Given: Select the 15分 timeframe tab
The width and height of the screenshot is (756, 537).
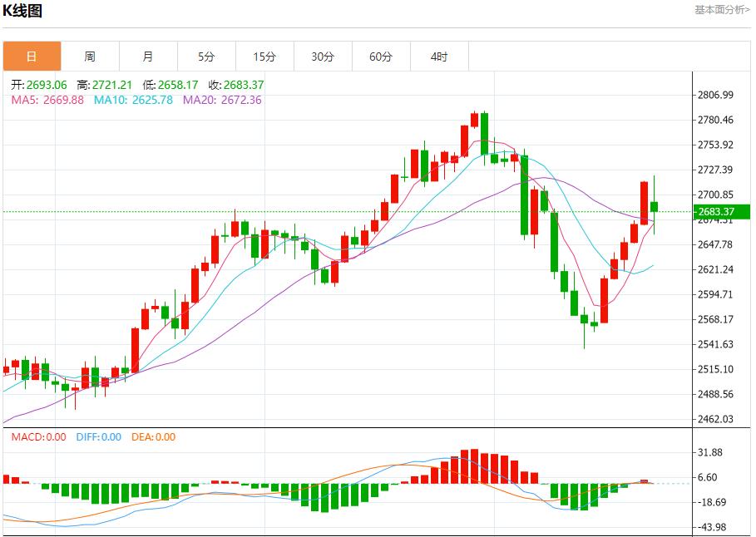Looking at the screenshot, I should [x=264, y=57].
